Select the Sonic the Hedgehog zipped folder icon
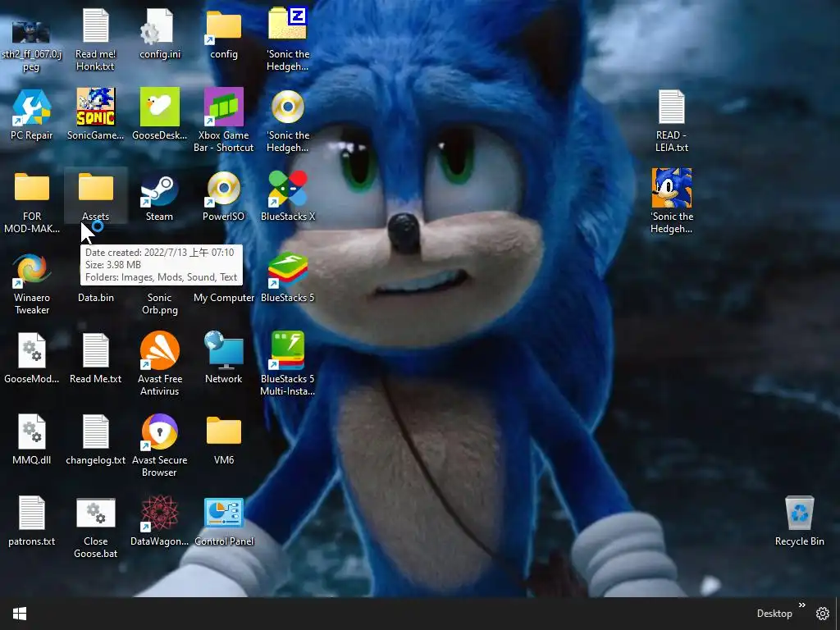 click(288, 24)
